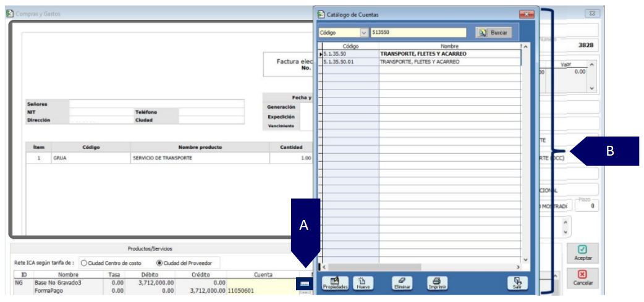Sort accounts by the Código column header
Image resolution: width=644 pixels, height=302 pixels.
tap(350, 46)
